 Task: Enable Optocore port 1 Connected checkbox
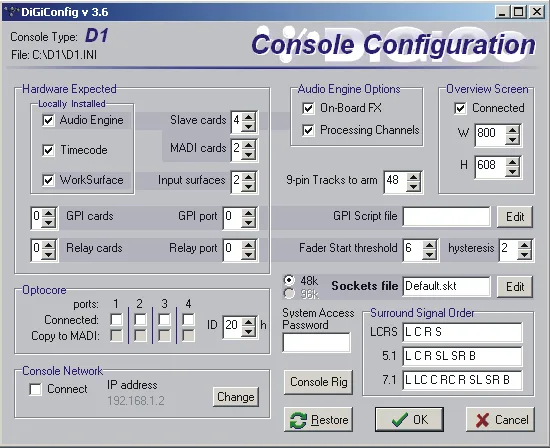116,320
